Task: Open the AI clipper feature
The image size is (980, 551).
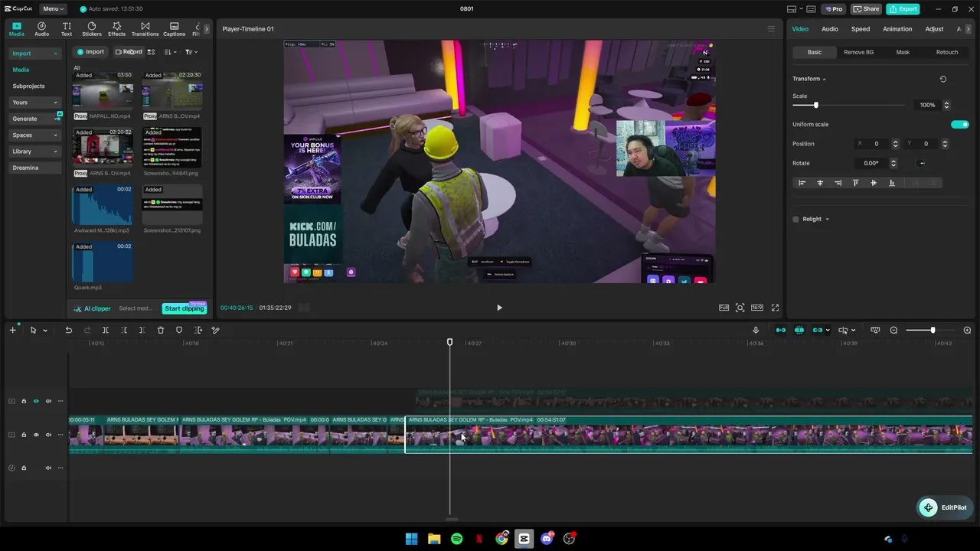Action: 92,308
